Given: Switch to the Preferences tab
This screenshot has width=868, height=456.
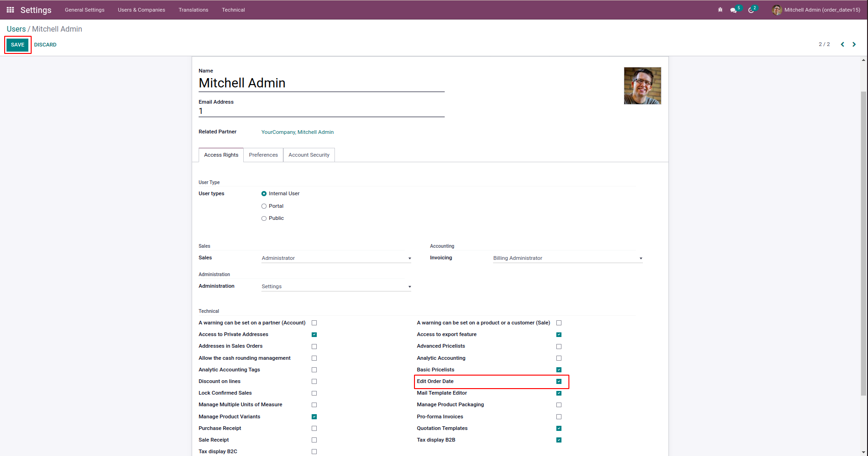Looking at the screenshot, I should pyautogui.click(x=263, y=155).
